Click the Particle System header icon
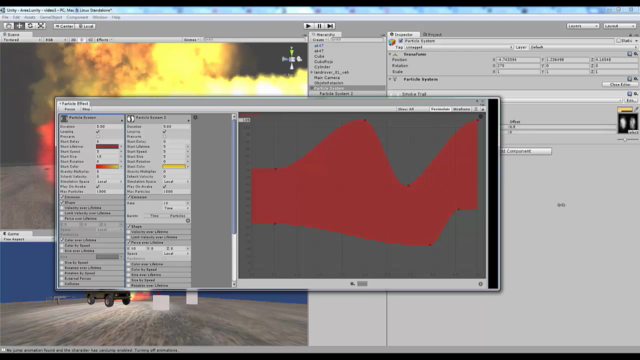640x360 pixels. (x=64, y=118)
